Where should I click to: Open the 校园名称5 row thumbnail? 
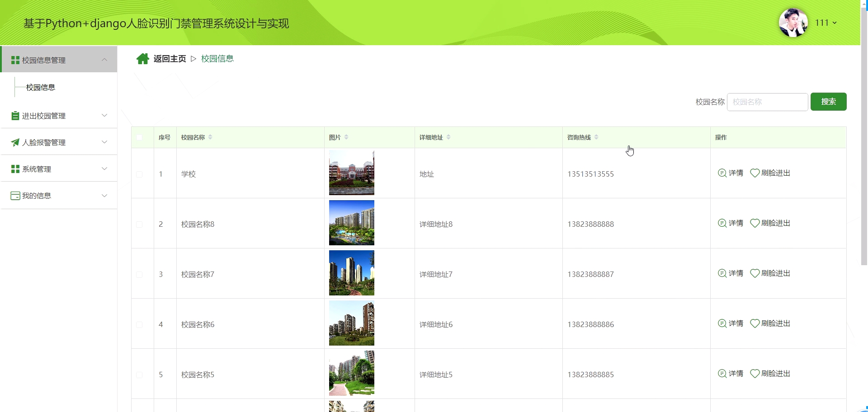(352, 373)
